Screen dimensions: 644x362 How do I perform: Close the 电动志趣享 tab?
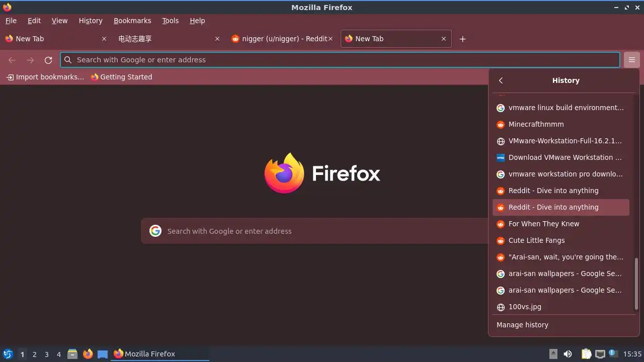pos(217,39)
